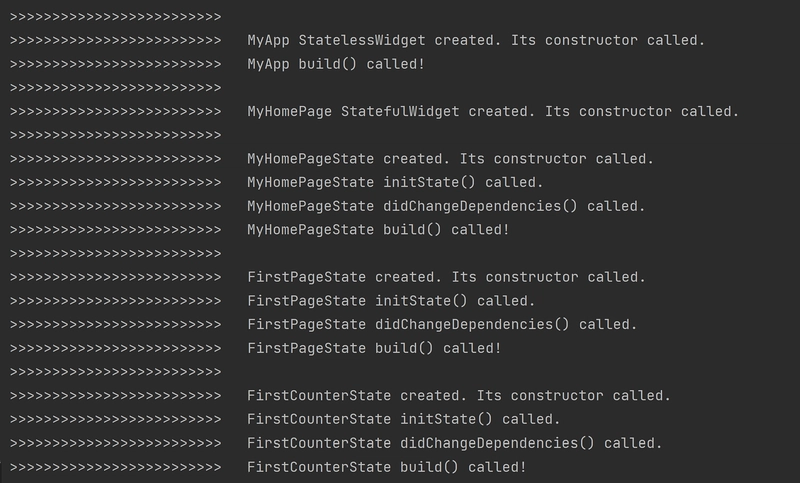Click MyHomePageState created constructor line

332,159
